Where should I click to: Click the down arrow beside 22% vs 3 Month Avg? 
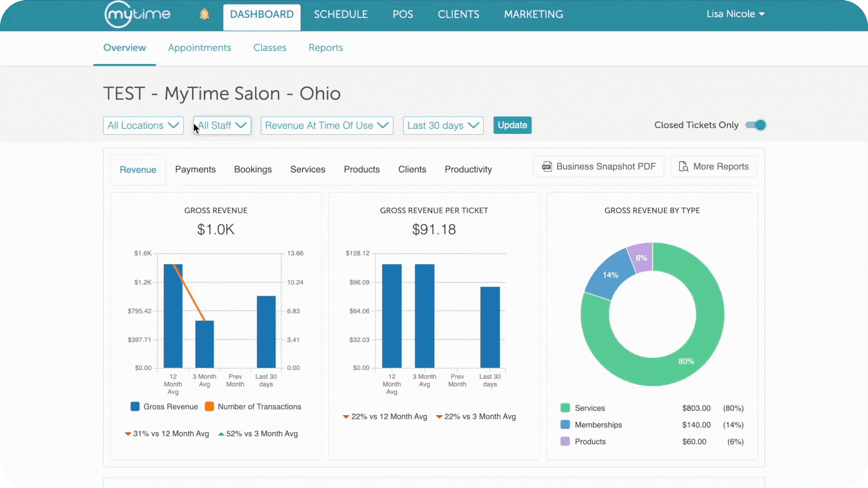(x=439, y=417)
